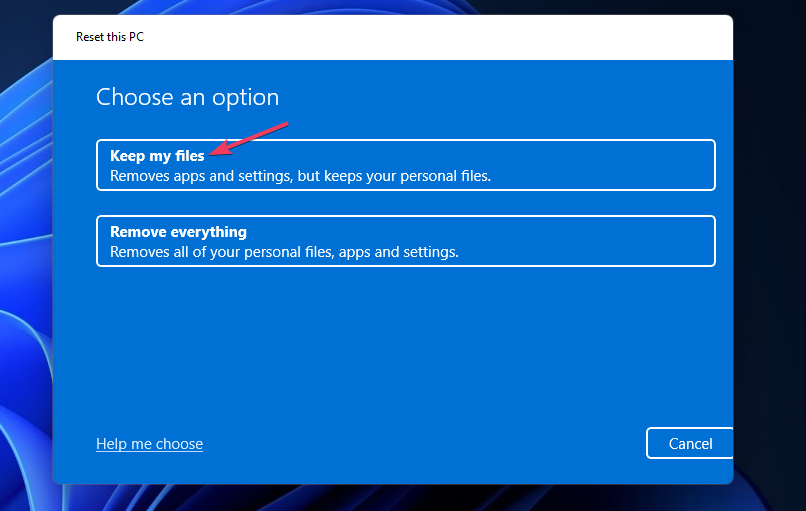
Task: Click the desktop wallpaper left of the dialog
Action: click(x=25, y=300)
